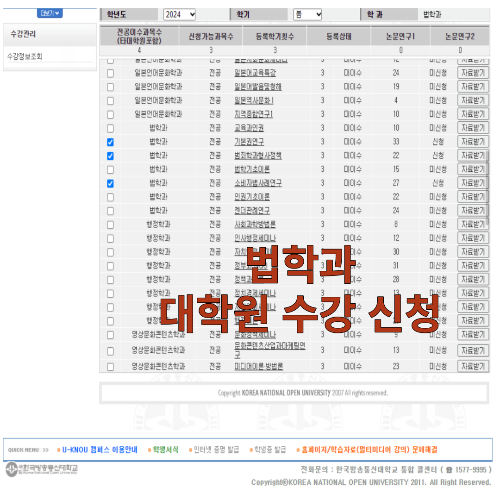Click the 등록학기횟수 column header
The image size is (500, 500).
coord(275,36)
